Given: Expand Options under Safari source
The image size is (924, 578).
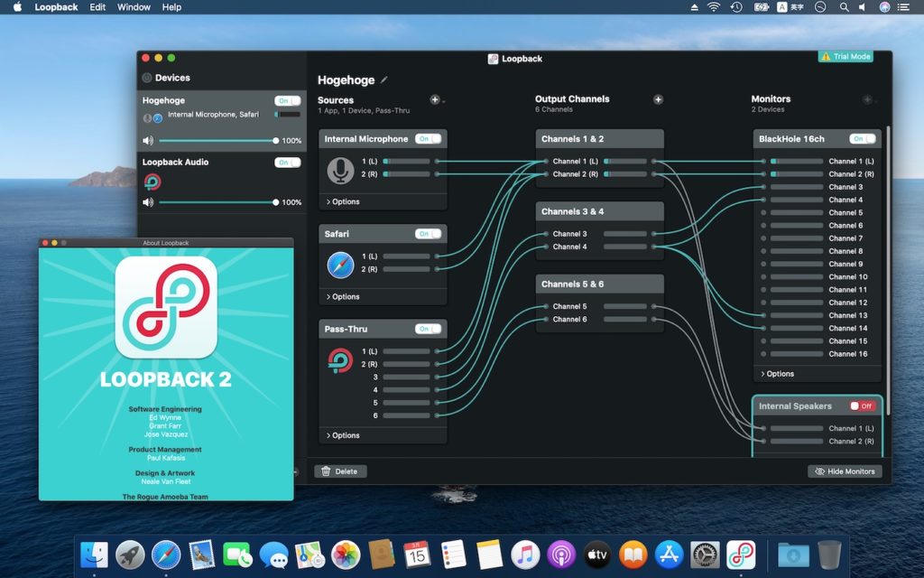Looking at the screenshot, I should [343, 296].
